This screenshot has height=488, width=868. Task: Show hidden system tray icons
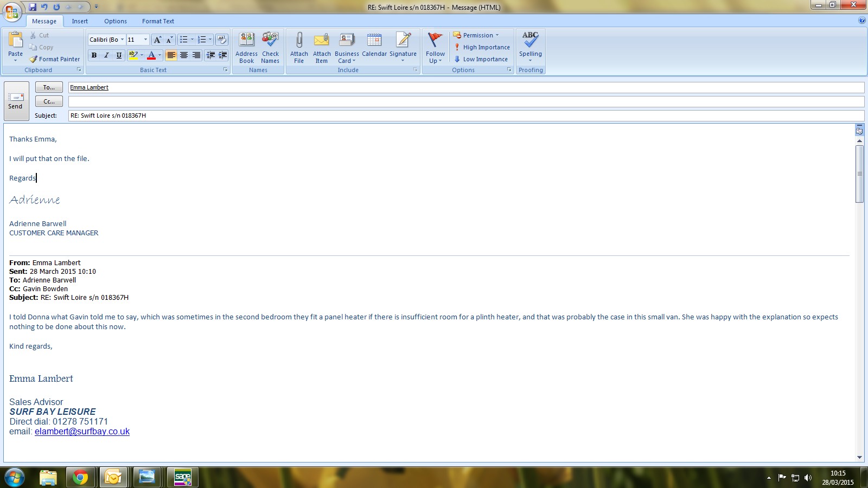769,478
